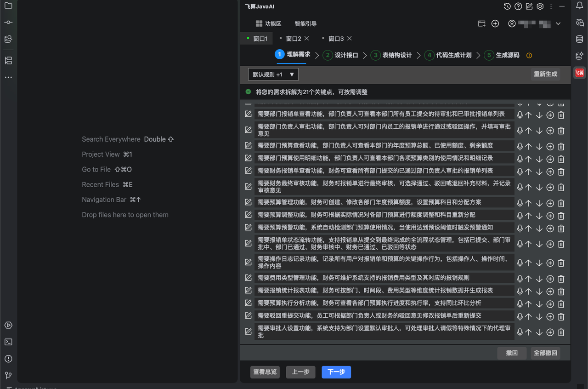Viewport: 588px width, 389px height.
Task: Open the Terminal tool window
Action: click(8, 342)
